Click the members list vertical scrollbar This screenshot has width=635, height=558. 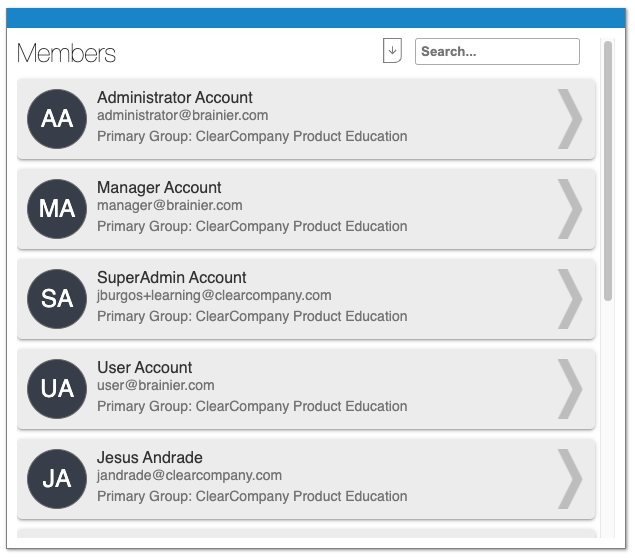pyautogui.click(x=607, y=170)
